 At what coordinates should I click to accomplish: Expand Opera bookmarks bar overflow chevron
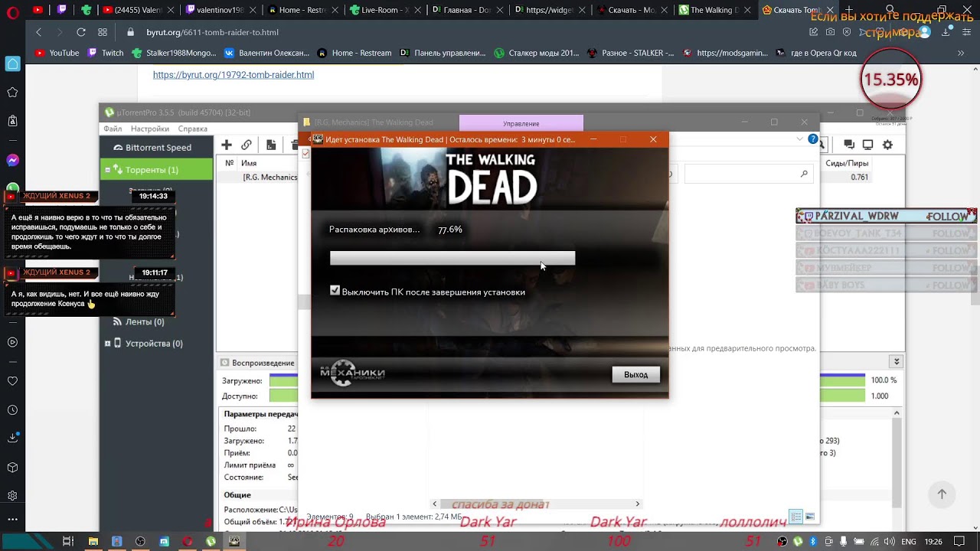pos(961,53)
